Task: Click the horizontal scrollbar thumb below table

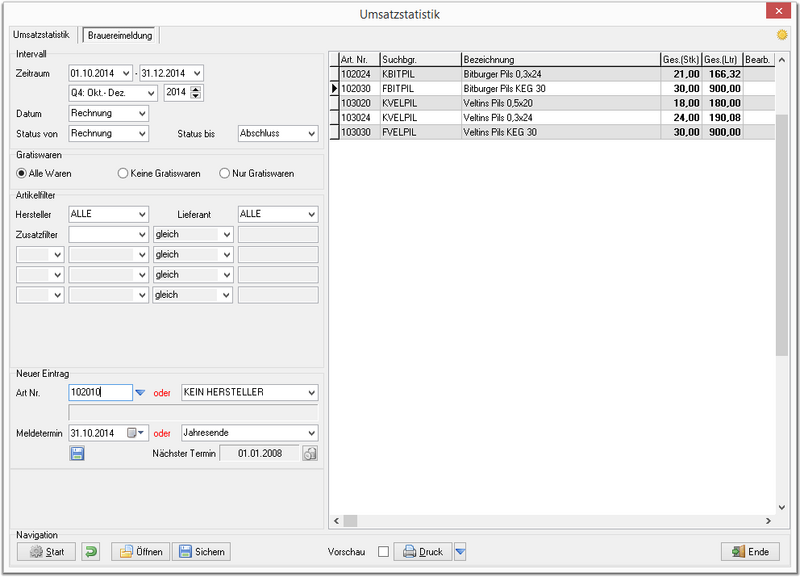Action: tap(350, 521)
